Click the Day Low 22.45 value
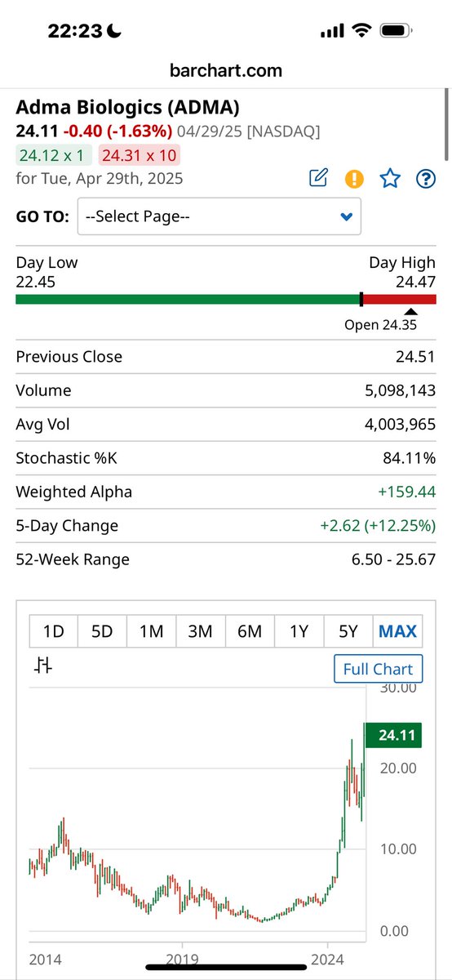The height and width of the screenshot is (980, 452). pyautogui.click(x=35, y=280)
